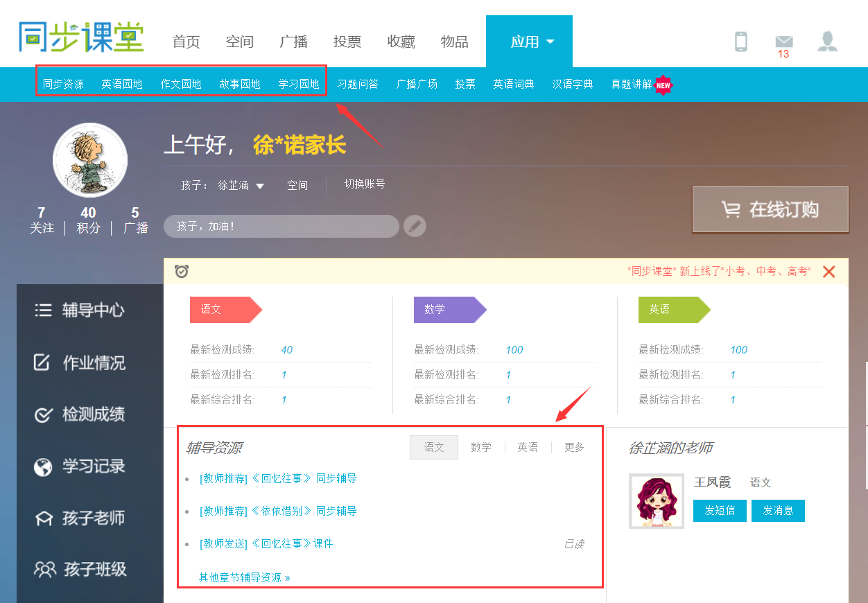
Task: Close the yellow announcement banner
Action: (828, 272)
